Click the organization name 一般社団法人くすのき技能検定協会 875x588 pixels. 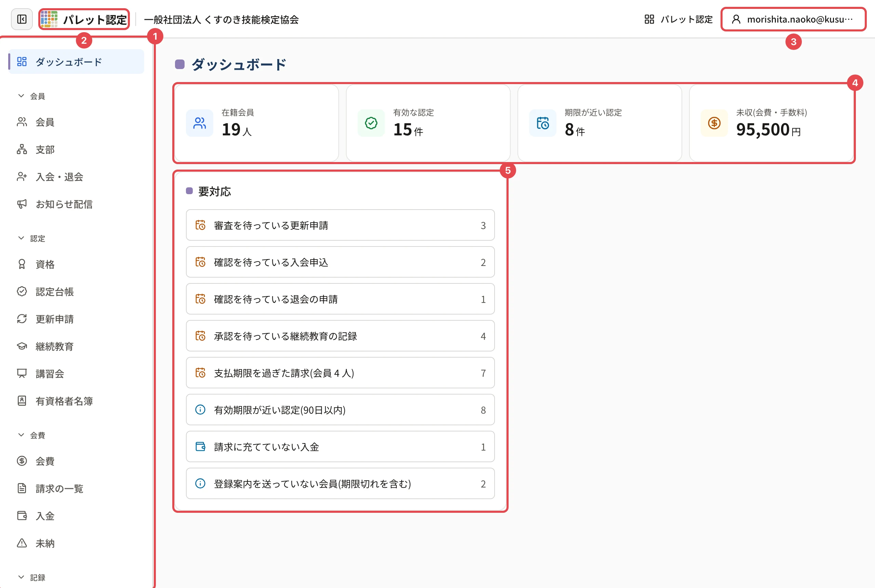point(221,19)
